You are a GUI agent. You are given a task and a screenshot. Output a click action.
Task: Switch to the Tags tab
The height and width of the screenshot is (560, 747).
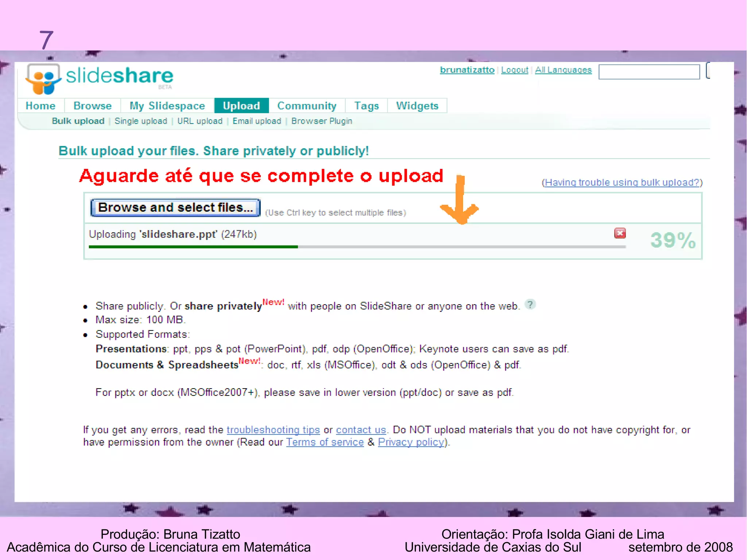tap(366, 106)
